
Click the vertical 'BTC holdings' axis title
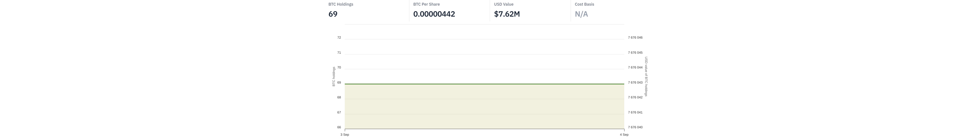click(334, 77)
